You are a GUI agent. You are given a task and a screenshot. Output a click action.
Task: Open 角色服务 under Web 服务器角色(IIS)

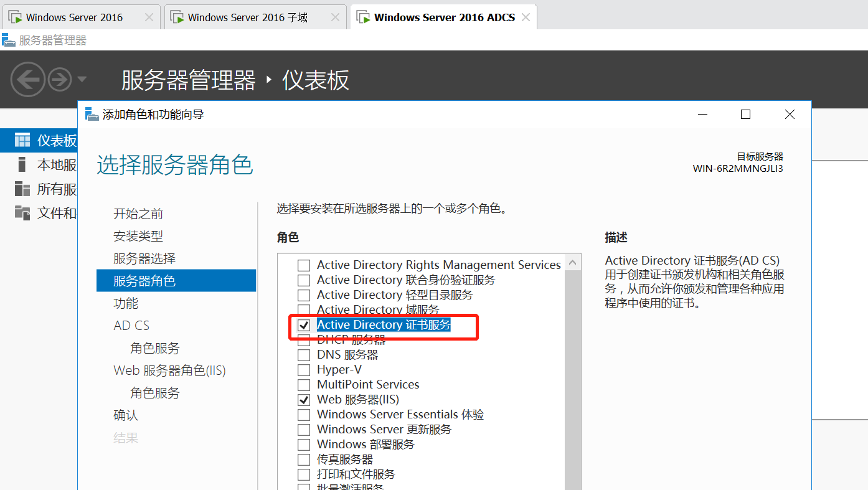click(155, 393)
